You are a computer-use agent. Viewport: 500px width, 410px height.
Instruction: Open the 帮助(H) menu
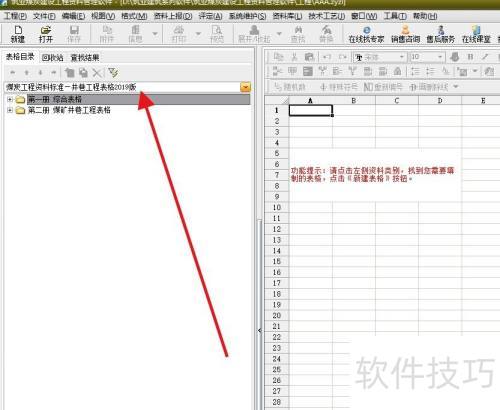[x=425, y=16]
